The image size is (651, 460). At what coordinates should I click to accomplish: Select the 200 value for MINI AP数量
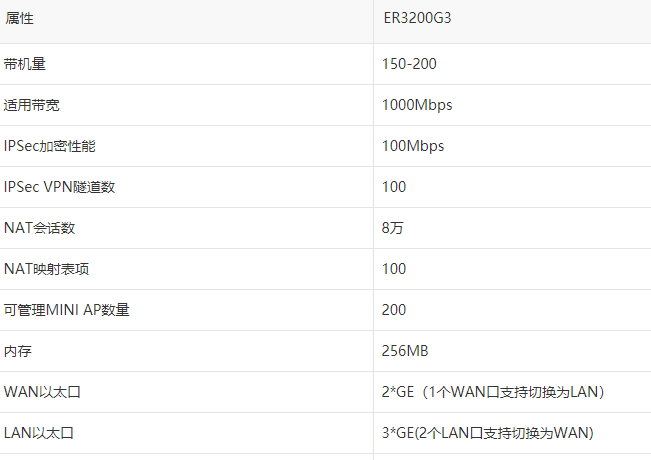(394, 310)
